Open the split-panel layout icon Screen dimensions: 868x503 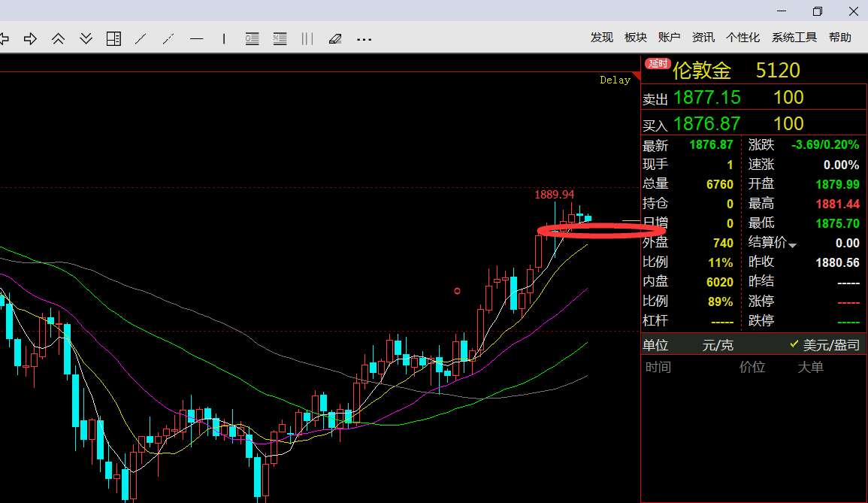tap(113, 38)
